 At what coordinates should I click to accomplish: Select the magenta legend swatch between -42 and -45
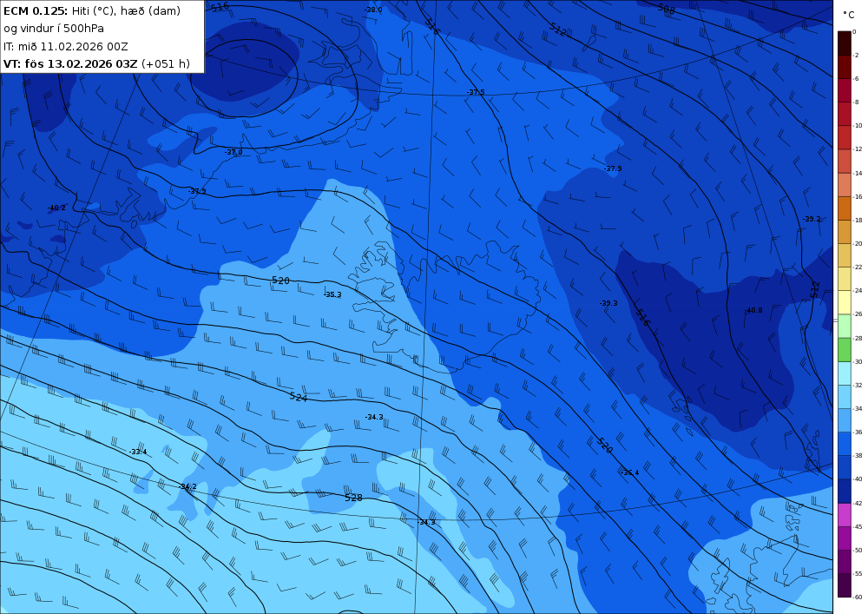(845, 515)
